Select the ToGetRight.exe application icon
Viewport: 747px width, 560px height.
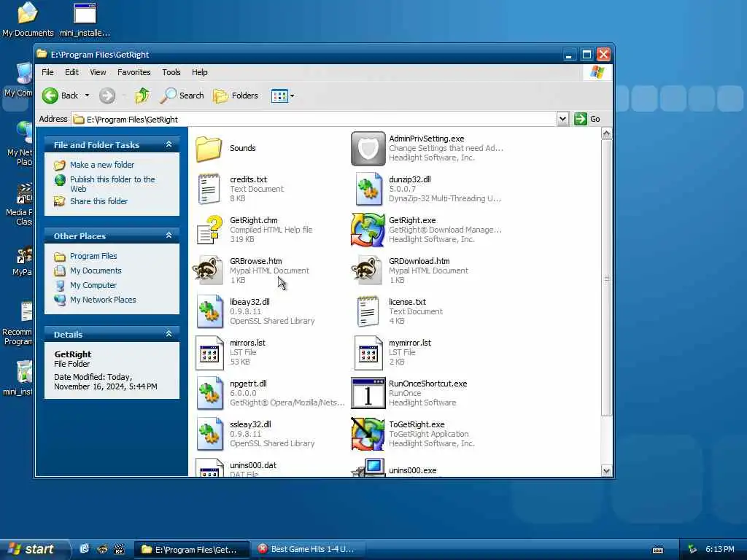tap(368, 434)
